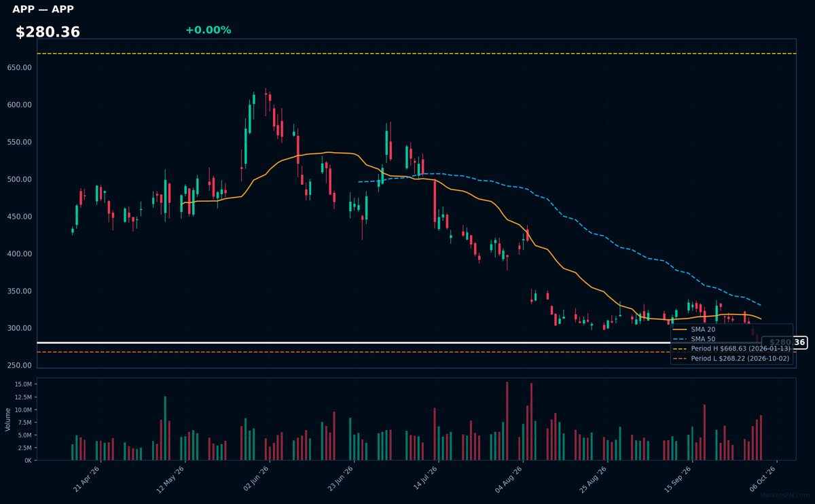Click the vertical "Volume" axis title

pyautogui.click(x=8, y=419)
